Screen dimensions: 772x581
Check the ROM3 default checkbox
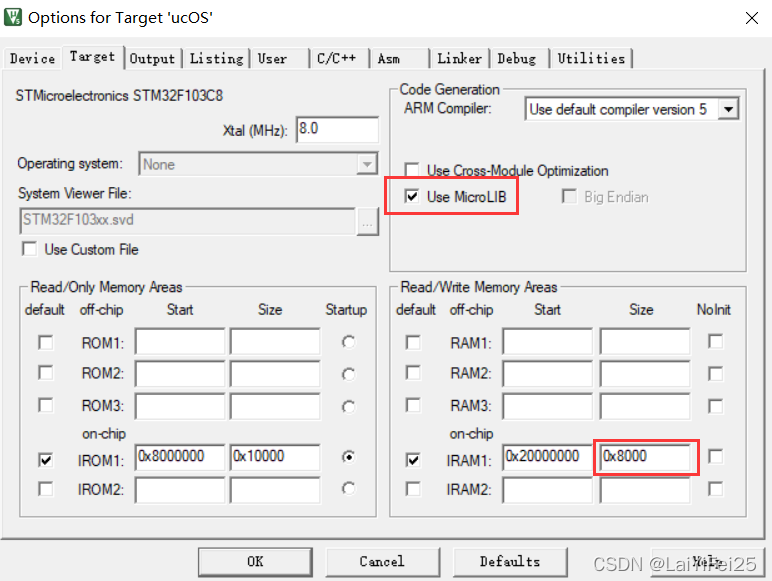(46, 405)
